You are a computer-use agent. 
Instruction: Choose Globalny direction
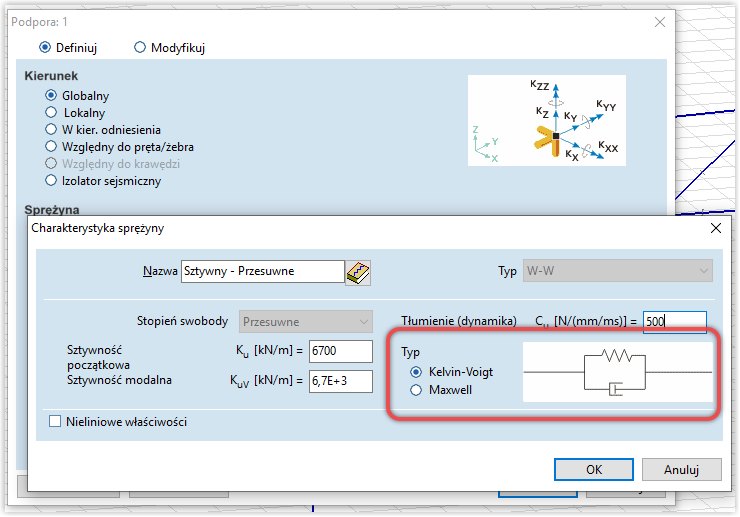tap(51, 95)
